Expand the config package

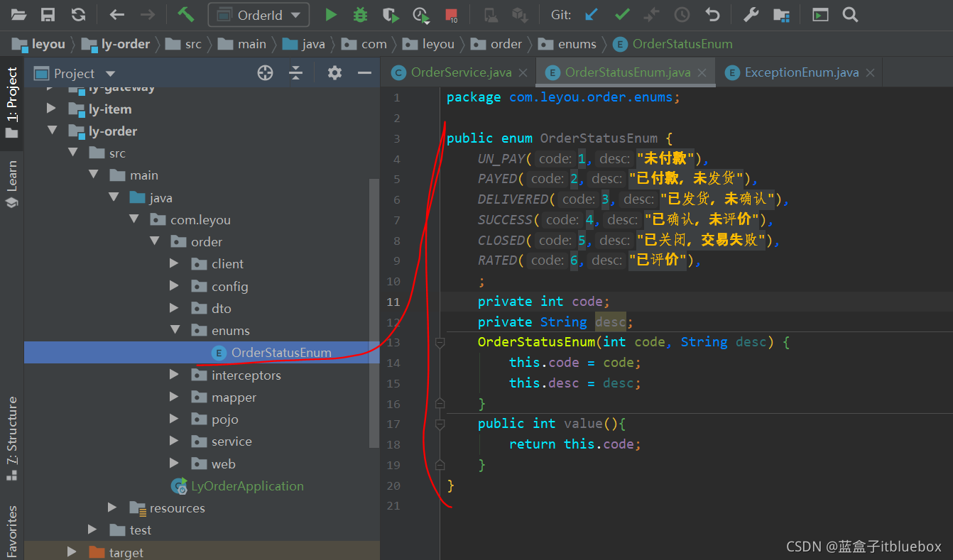(174, 286)
